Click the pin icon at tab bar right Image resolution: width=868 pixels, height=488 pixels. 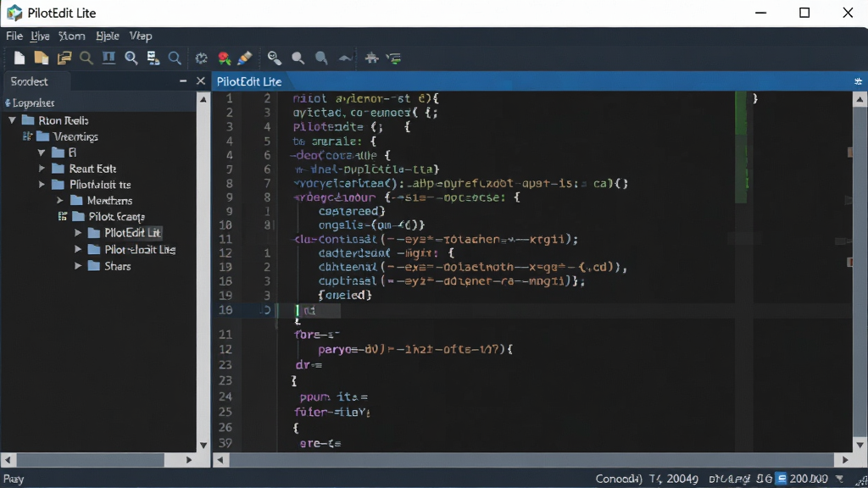coord(858,81)
